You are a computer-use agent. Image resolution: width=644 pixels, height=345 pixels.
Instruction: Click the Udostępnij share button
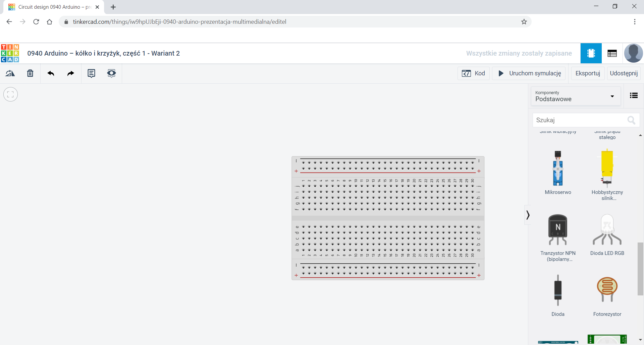click(x=624, y=73)
